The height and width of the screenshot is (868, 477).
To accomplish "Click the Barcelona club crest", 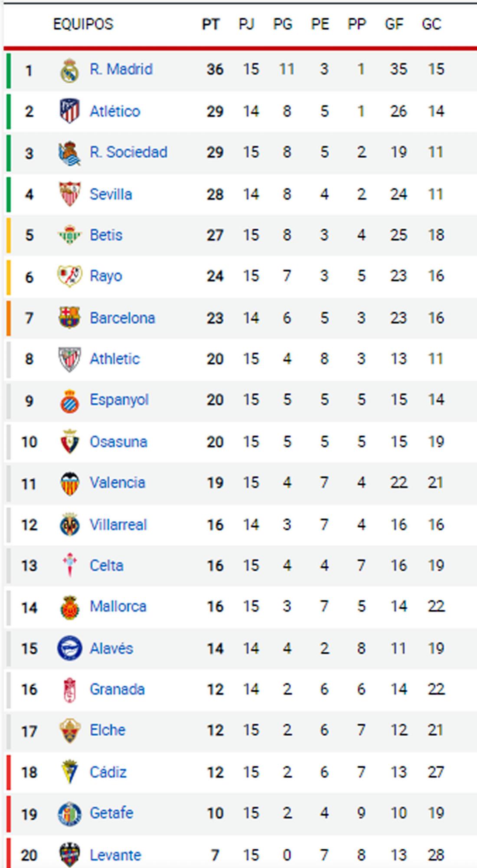I will (69, 318).
